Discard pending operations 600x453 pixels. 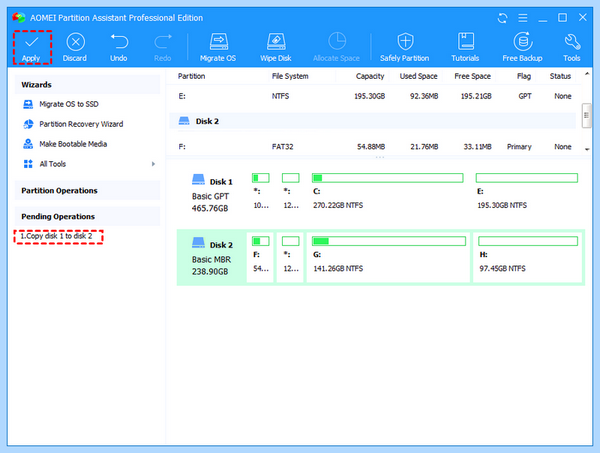coord(75,47)
